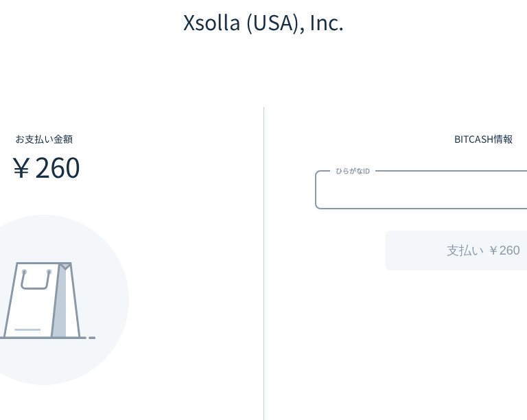This screenshot has height=420, width=527.
Task: Click the word Inc. in the title
Action: (326, 23)
